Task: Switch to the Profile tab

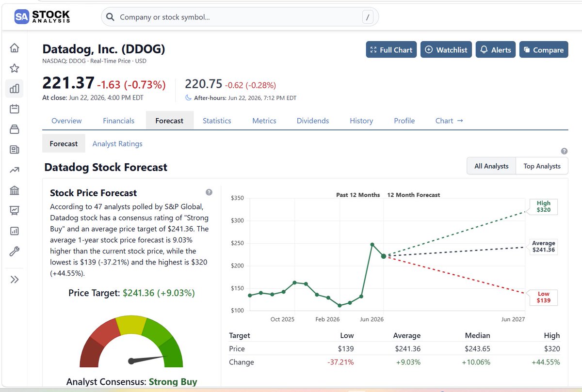Action: pos(404,121)
